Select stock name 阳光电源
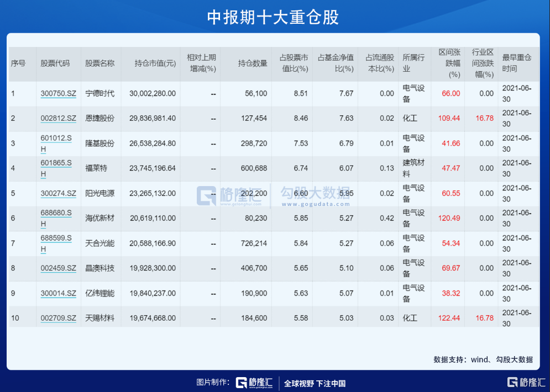The width and height of the screenshot is (550, 392). coord(100,193)
